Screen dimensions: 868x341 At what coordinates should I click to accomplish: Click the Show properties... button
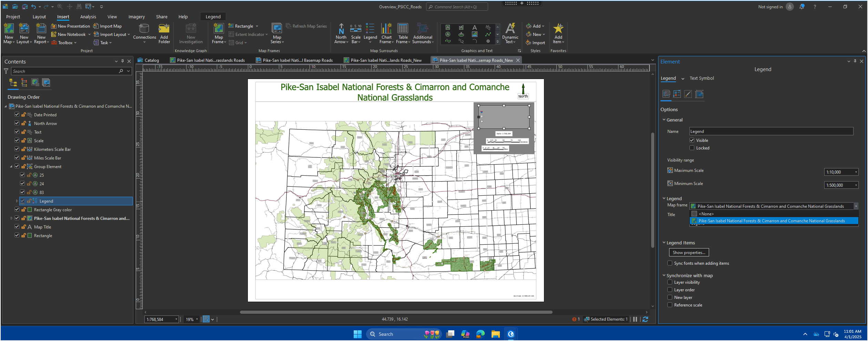pyautogui.click(x=689, y=253)
